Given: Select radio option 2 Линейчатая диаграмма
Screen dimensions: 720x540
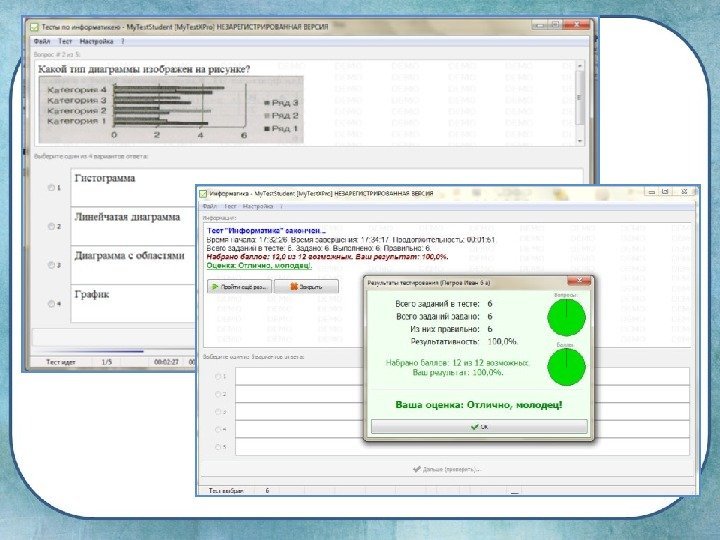Looking at the screenshot, I should (x=51, y=226).
